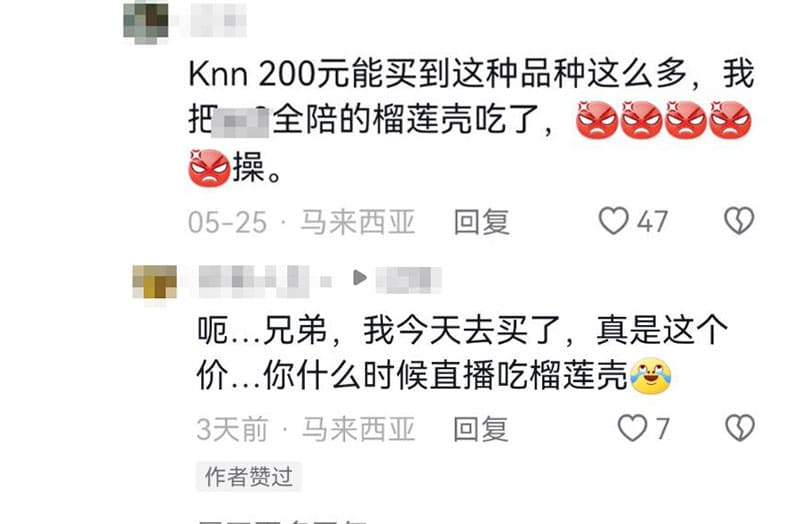Image resolution: width=800 pixels, height=524 pixels.
Task: Tap the 47 like count
Action: pyautogui.click(x=652, y=222)
